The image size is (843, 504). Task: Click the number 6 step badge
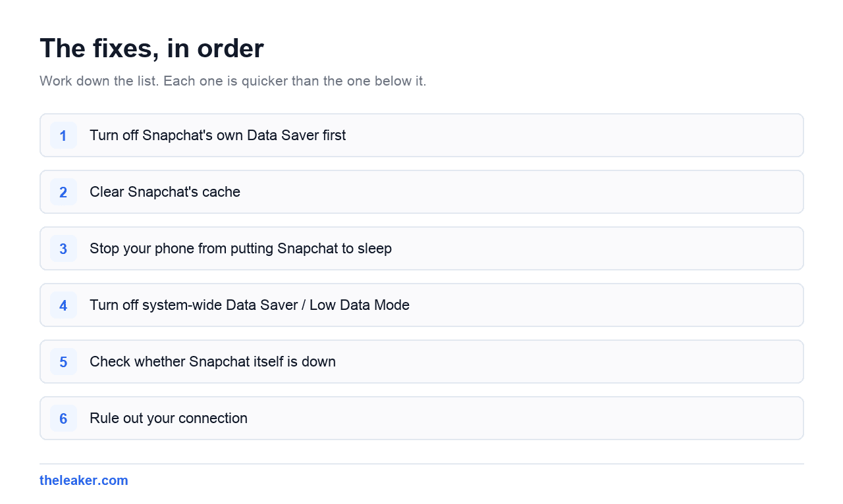click(63, 418)
